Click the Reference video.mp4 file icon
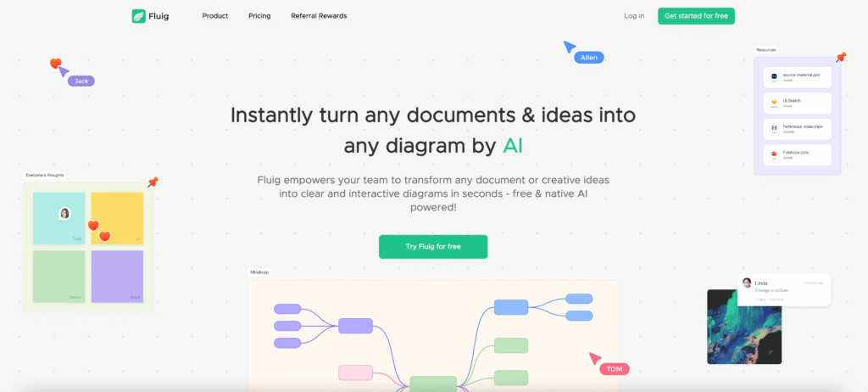This screenshot has width=868, height=392. tap(774, 129)
